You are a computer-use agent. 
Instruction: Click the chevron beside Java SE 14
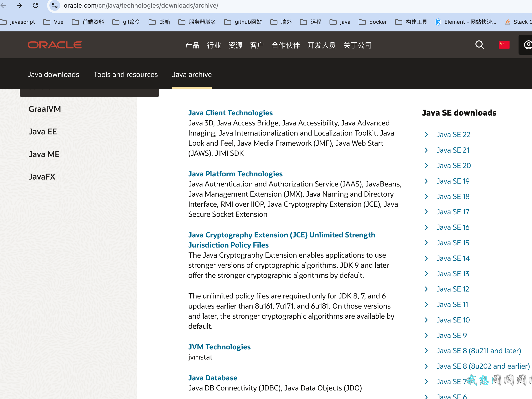pos(426,258)
